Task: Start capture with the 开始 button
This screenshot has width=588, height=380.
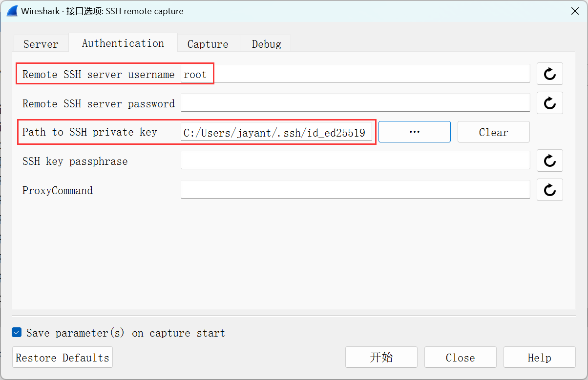Action: pyautogui.click(x=381, y=357)
